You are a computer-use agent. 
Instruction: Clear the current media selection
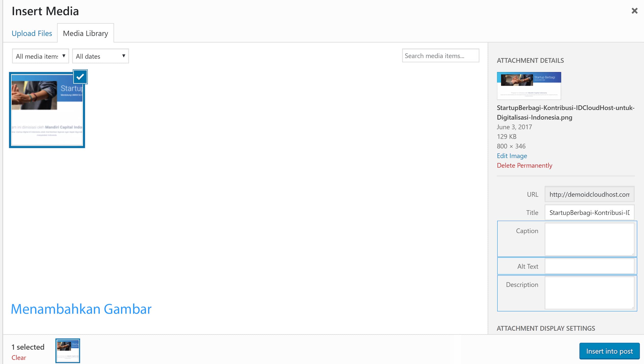click(19, 358)
